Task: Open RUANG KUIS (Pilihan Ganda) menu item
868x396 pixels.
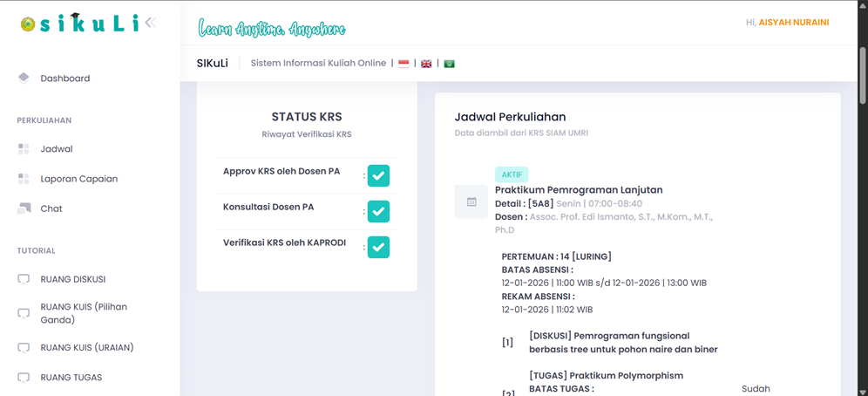Action: pos(78,313)
